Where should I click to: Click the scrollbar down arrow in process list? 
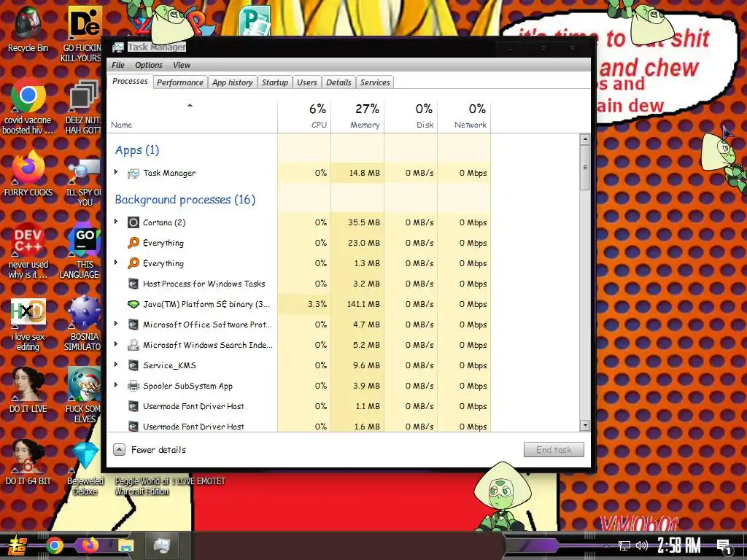(x=585, y=426)
